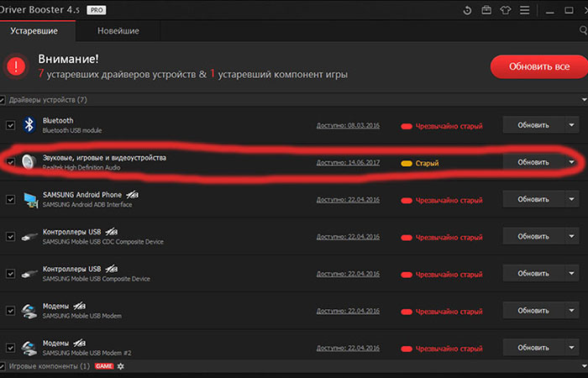Click Обновить for SAMSUNG Mobile USB Modem
588x378 pixels.
click(x=533, y=311)
